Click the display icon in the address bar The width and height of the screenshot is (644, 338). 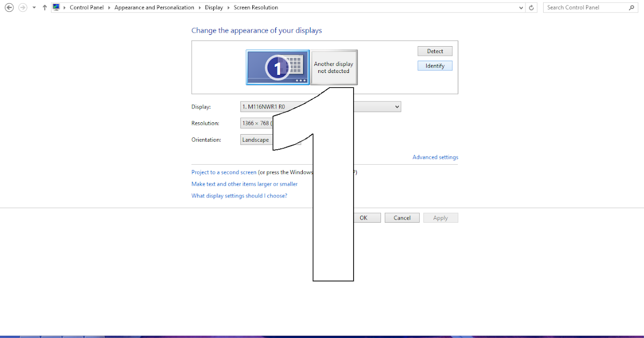[x=57, y=7]
